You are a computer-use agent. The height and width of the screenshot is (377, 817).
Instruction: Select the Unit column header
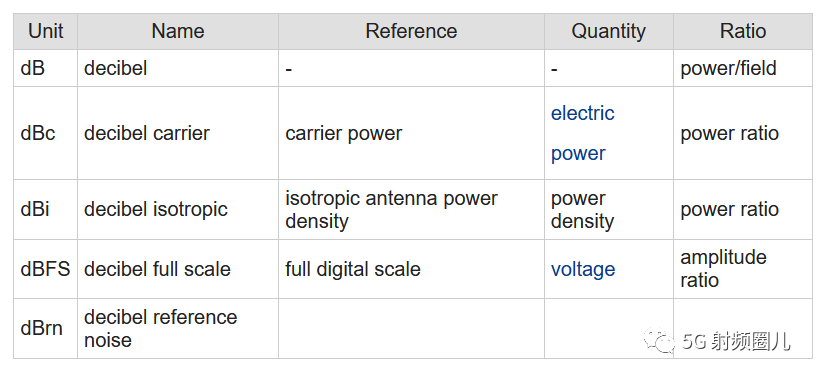[x=46, y=32]
